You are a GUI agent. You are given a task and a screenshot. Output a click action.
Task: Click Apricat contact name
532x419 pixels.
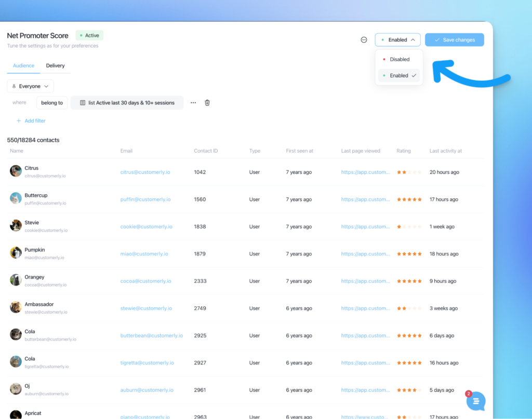click(33, 413)
